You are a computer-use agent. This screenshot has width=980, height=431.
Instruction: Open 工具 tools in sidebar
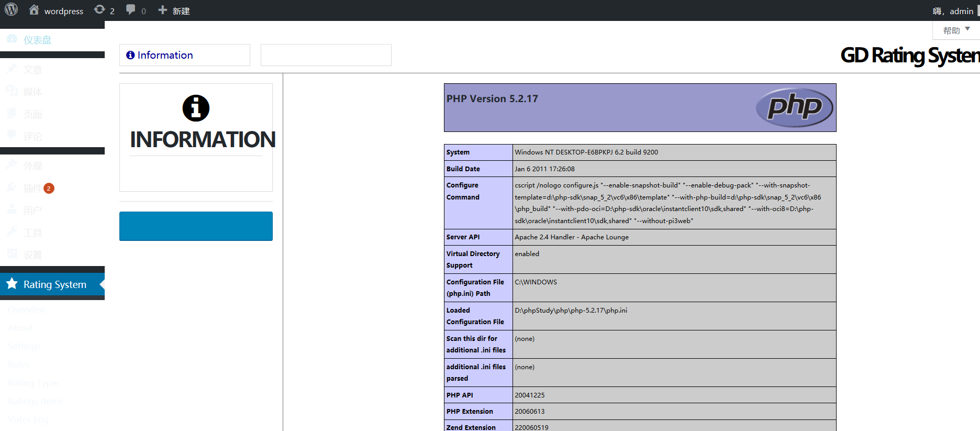(x=52, y=233)
